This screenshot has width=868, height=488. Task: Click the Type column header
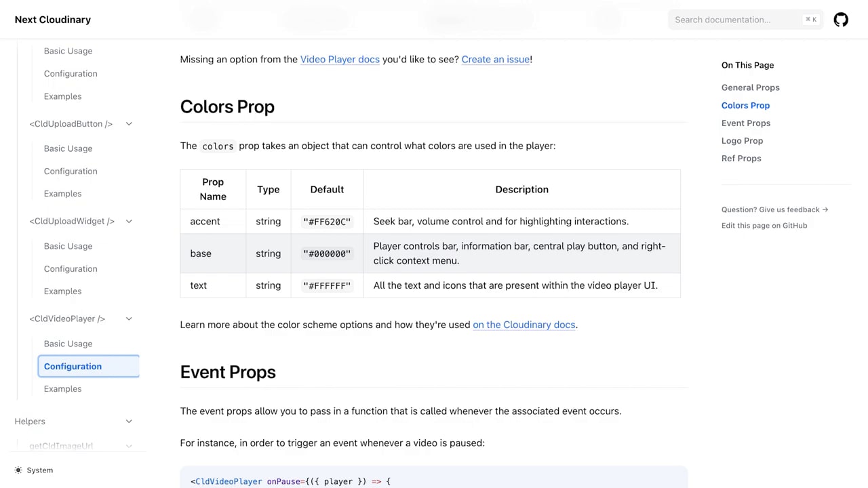click(x=268, y=190)
